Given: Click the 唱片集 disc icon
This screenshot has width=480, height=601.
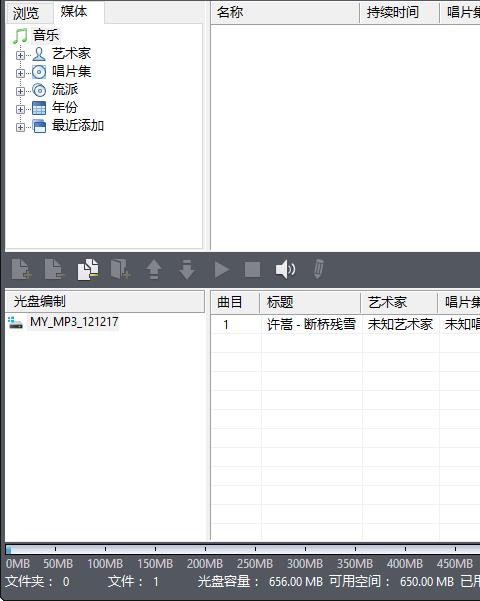Looking at the screenshot, I should click(39, 72).
